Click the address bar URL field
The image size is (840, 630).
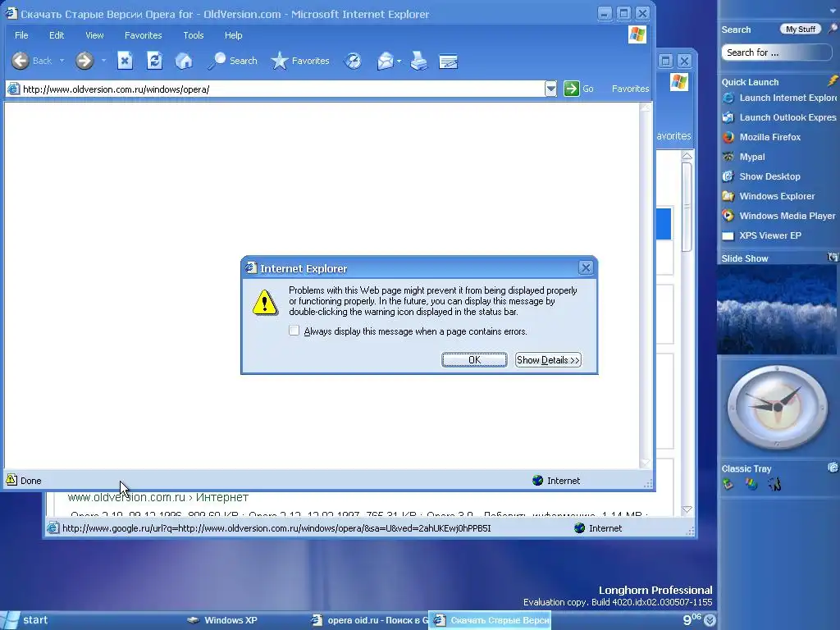coord(282,89)
